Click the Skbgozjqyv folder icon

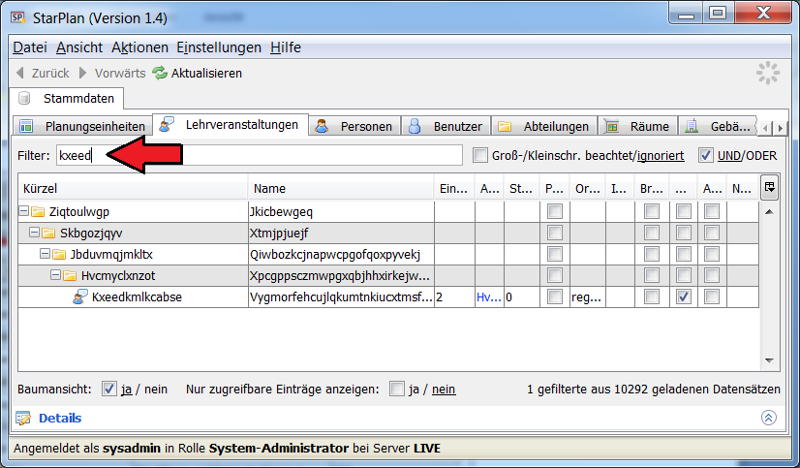pos(48,233)
